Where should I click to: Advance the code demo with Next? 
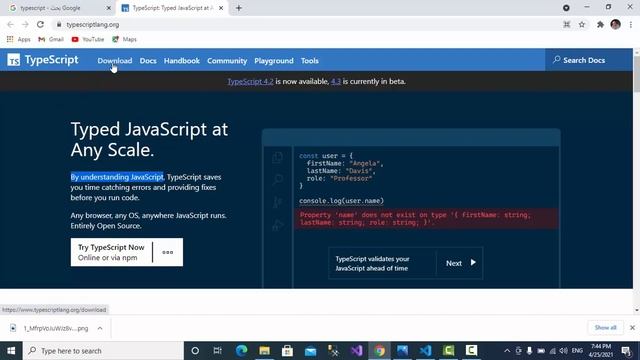pyautogui.click(x=460, y=263)
